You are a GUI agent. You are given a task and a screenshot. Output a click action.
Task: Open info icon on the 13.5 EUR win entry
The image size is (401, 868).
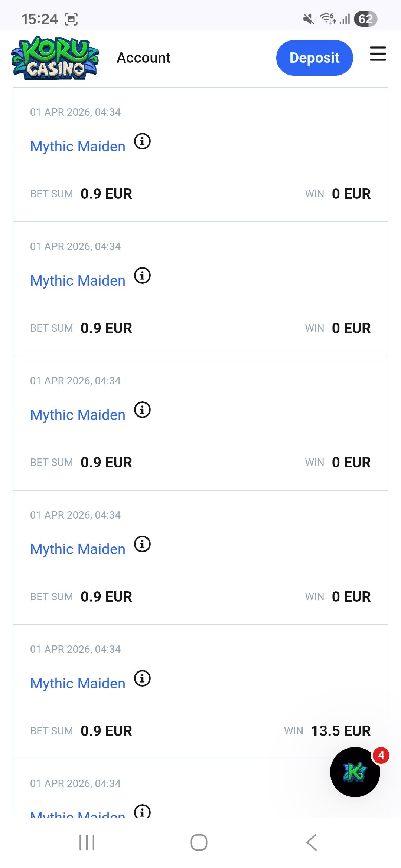coord(142,678)
